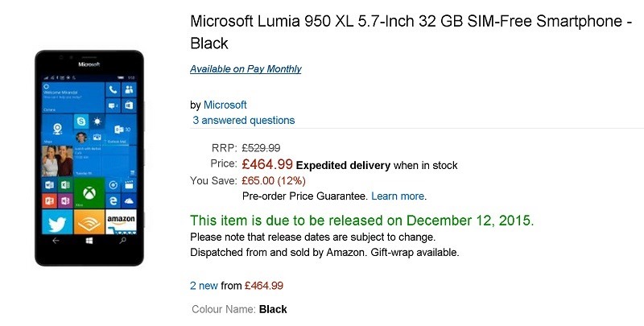Click the Windows Start button on phone
The image size is (644, 326).
[89, 241]
